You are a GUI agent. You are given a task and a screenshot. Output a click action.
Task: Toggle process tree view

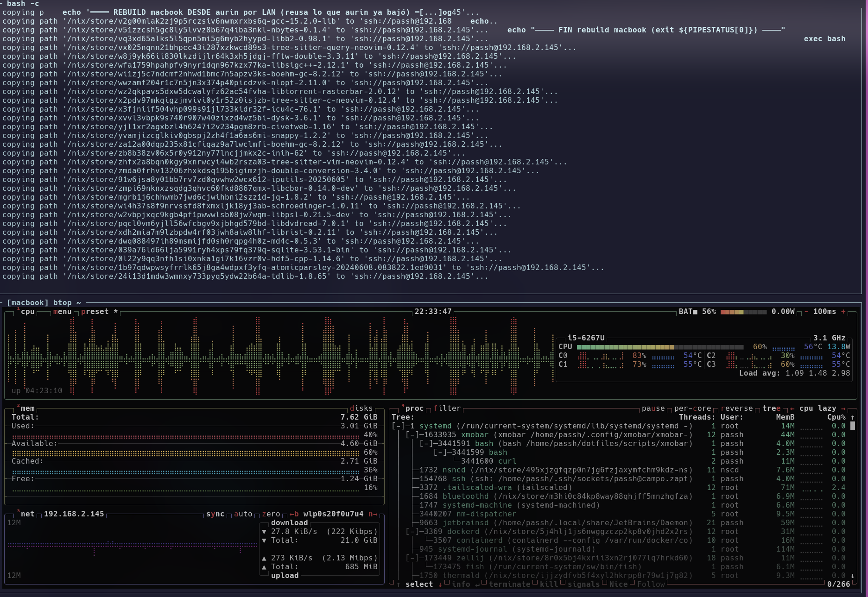(x=771, y=408)
